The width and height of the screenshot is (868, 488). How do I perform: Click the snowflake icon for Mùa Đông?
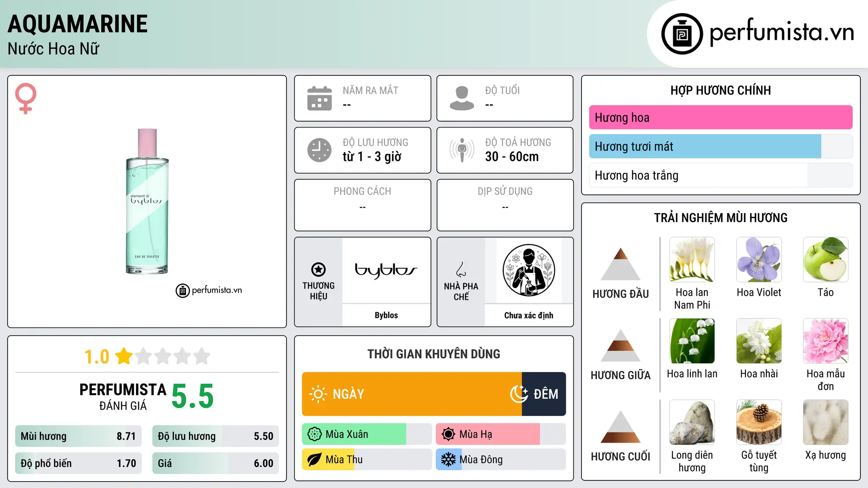pyautogui.click(x=448, y=460)
